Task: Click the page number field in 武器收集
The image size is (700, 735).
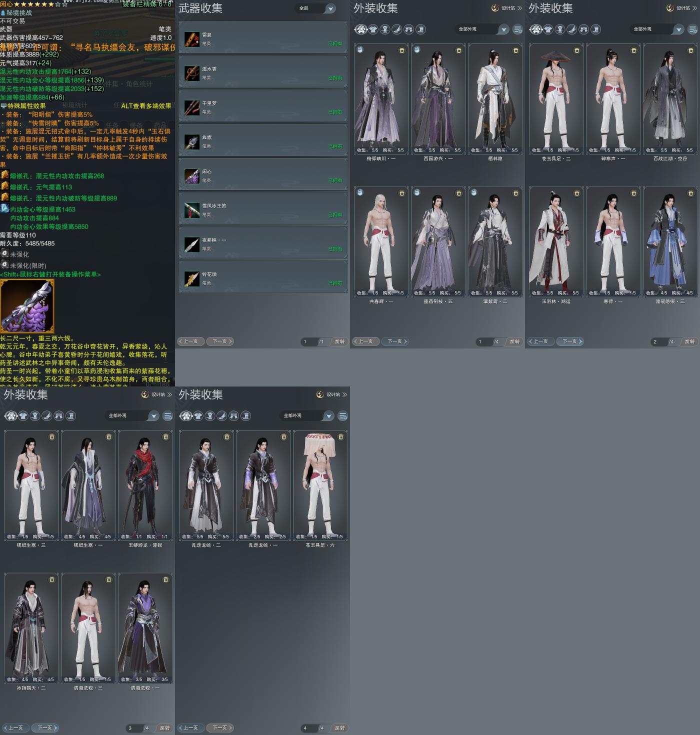Action: pos(309,342)
